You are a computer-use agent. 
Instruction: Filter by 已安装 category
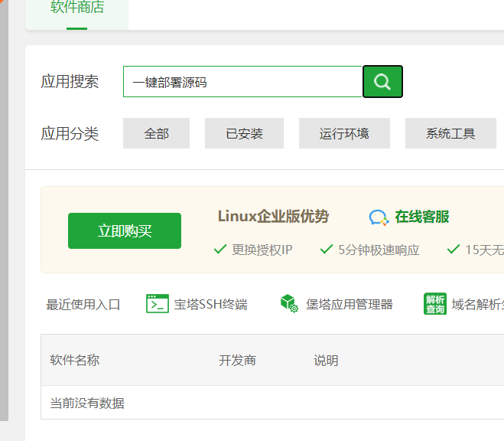point(244,133)
